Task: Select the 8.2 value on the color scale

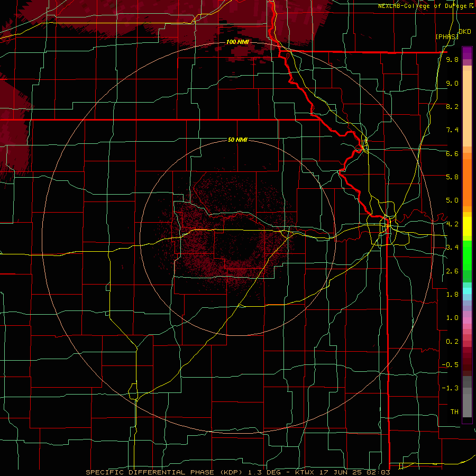Action: (452, 106)
